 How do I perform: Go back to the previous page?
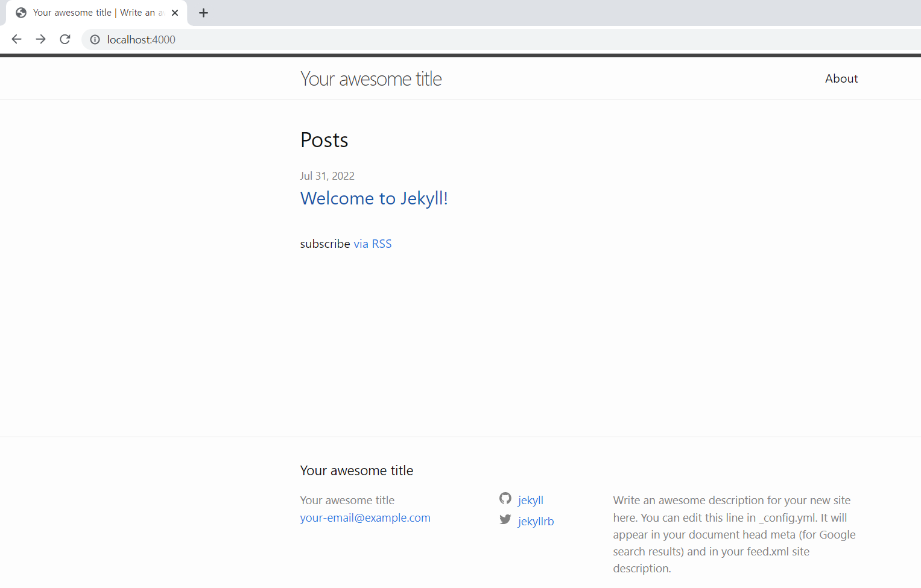[x=16, y=39]
